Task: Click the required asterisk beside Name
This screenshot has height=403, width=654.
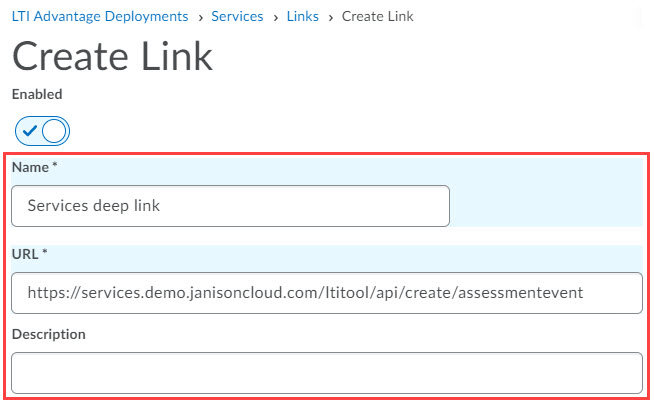Action: click(x=54, y=167)
